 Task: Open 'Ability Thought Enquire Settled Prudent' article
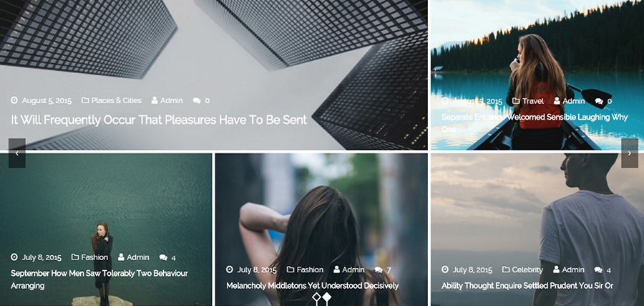point(527,285)
